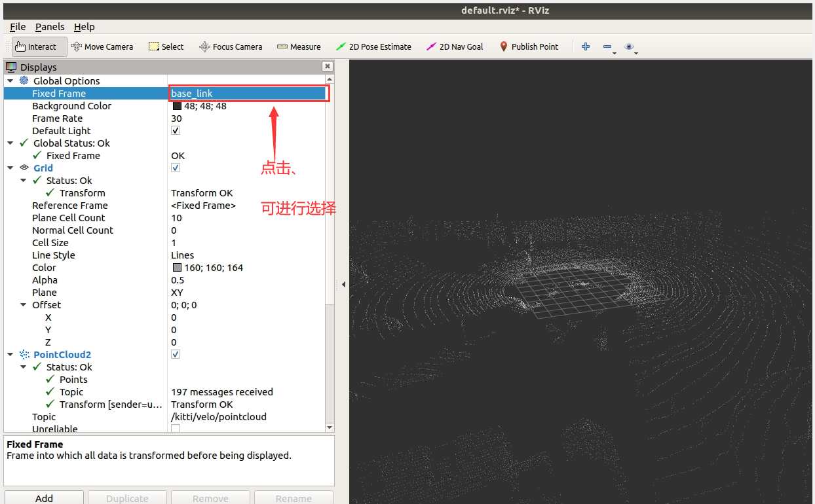Select the Alpha value 0.5
Viewport: 815px width, 504px height.
(x=178, y=280)
